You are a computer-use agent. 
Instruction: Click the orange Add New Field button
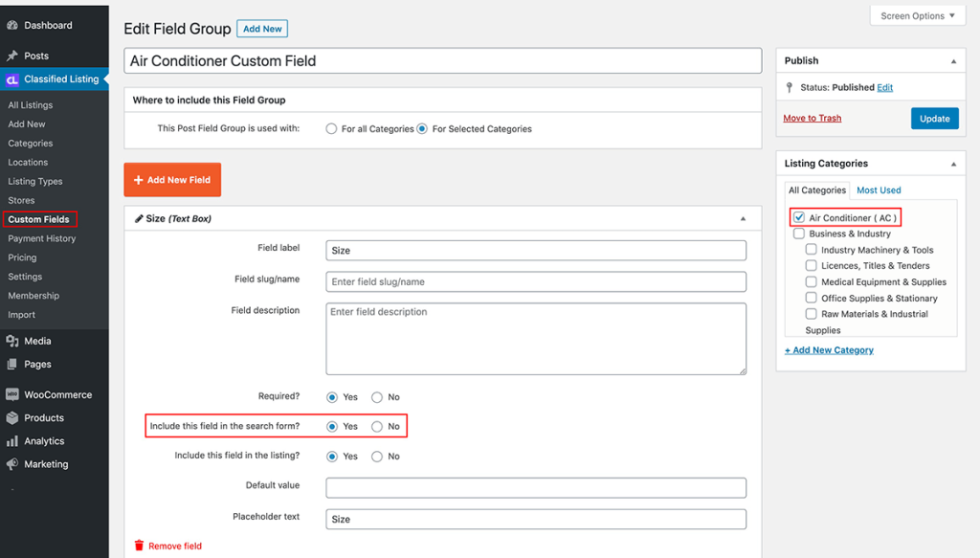point(172,180)
